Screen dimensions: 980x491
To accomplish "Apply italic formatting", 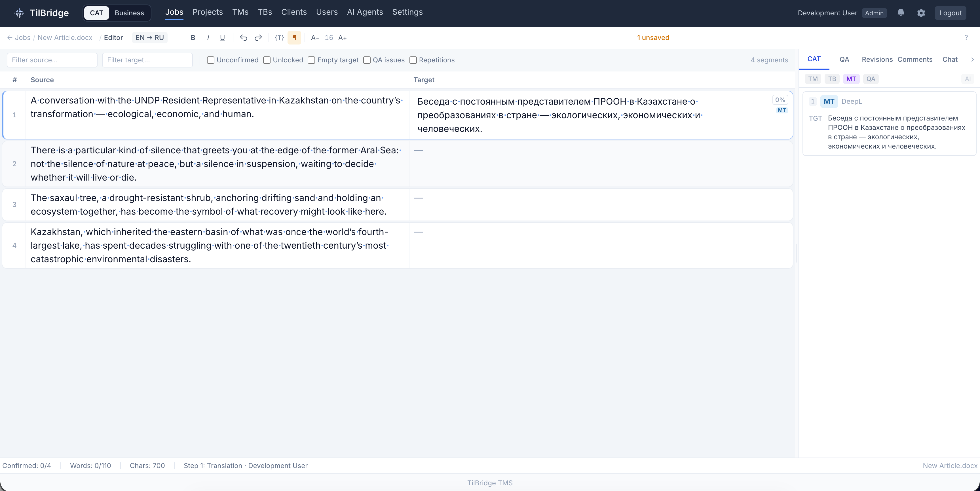I will coord(208,38).
